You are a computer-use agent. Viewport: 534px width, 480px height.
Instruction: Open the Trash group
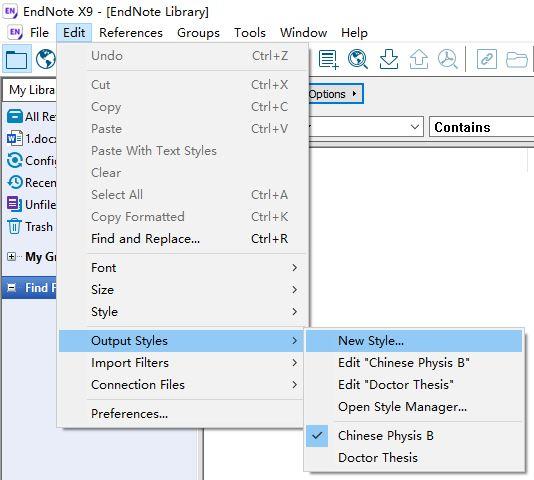[30, 227]
